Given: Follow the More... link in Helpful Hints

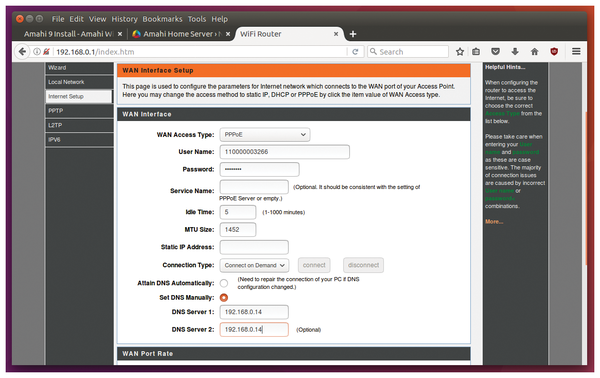Looking at the screenshot, I should pyautogui.click(x=494, y=222).
